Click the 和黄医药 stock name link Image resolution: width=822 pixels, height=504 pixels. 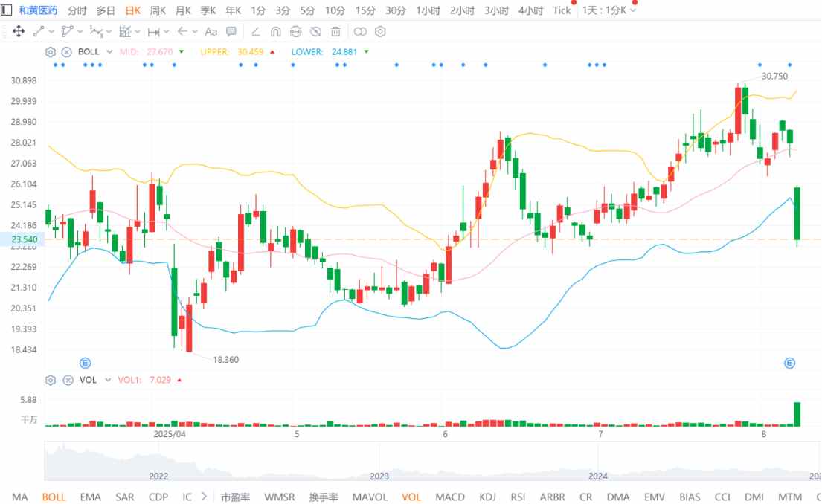36,10
